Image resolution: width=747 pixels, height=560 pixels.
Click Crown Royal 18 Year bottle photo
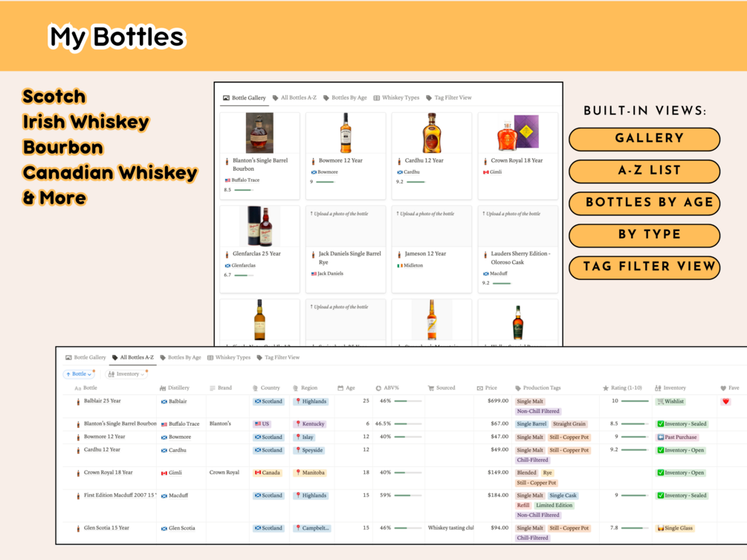pos(517,133)
